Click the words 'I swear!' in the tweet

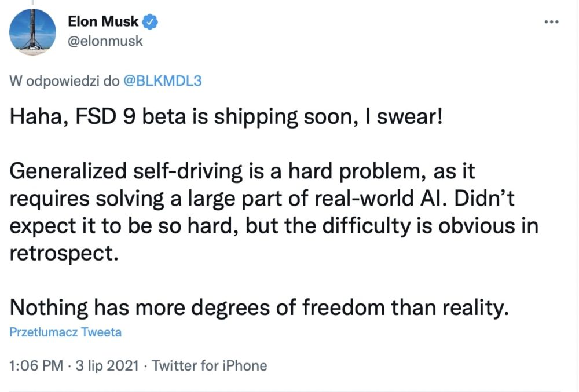point(403,116)
